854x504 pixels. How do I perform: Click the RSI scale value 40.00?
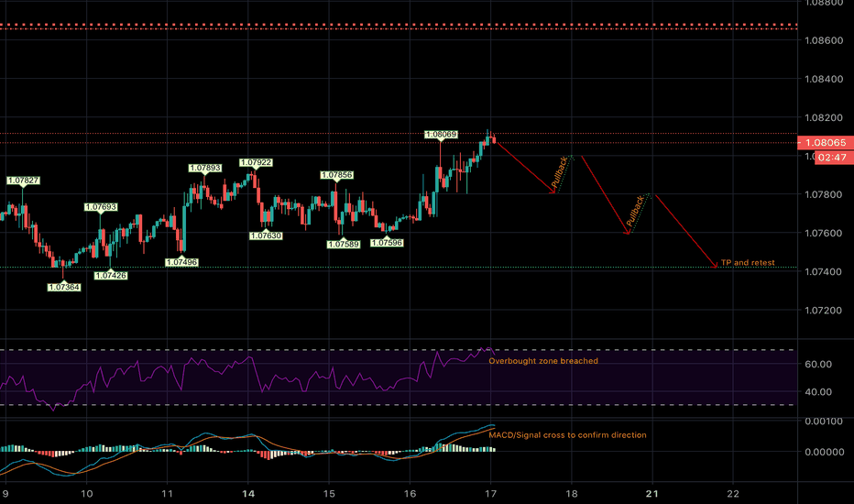coord(818,392)
